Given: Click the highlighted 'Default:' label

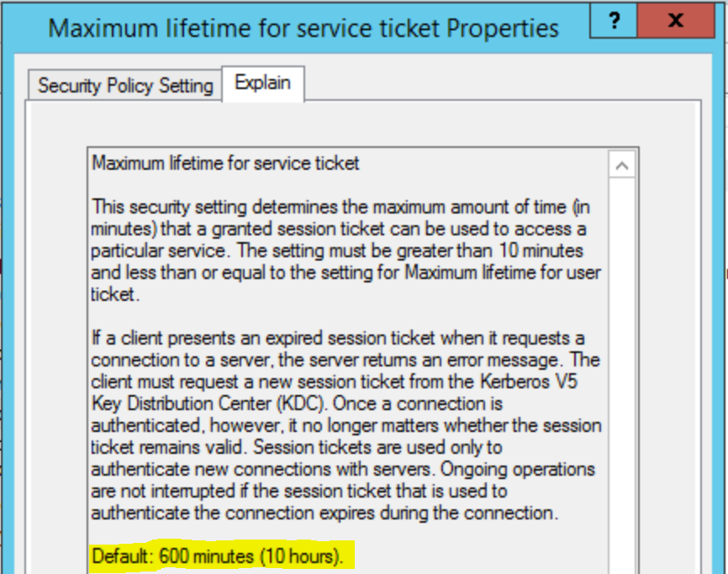Looking at the screenshot, I should point(120,556).
